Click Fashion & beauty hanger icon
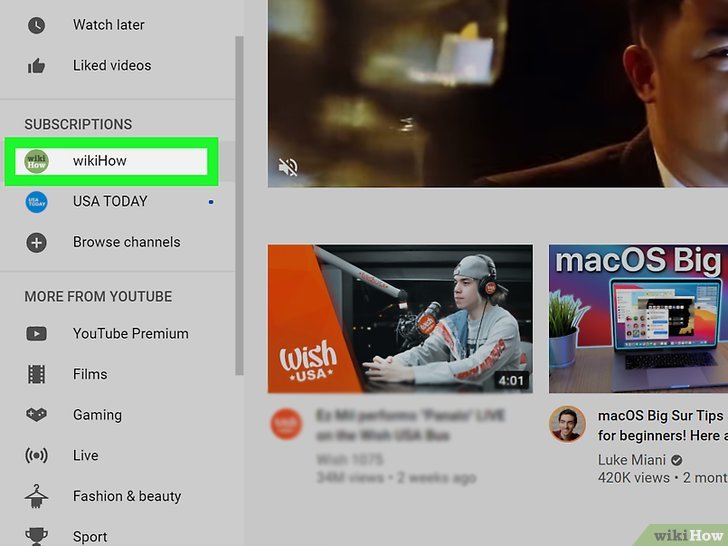Screen dimensions: 728x546 [x=36, y=496]
